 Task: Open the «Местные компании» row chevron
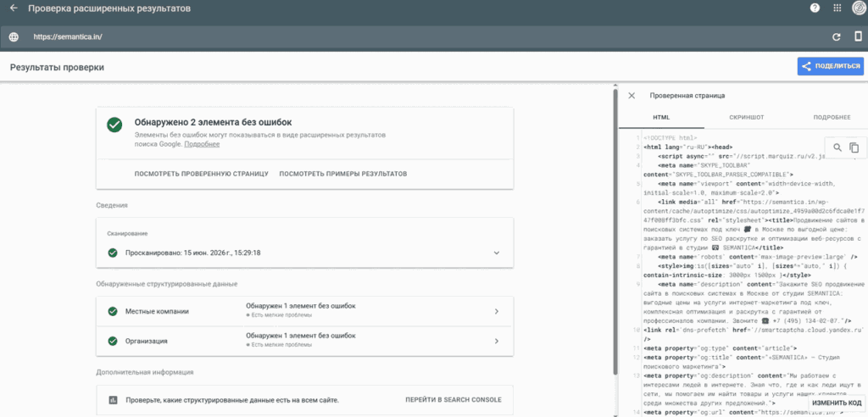click(x=497, y=311)
